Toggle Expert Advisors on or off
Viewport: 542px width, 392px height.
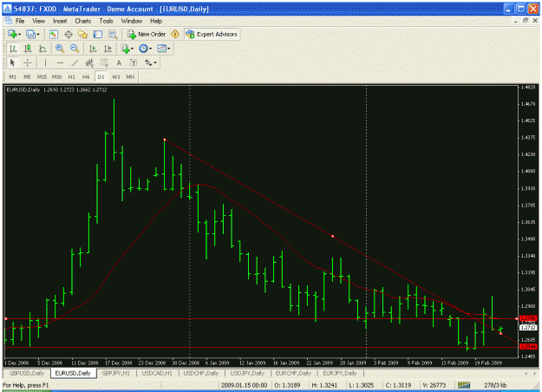pos(212,34)
